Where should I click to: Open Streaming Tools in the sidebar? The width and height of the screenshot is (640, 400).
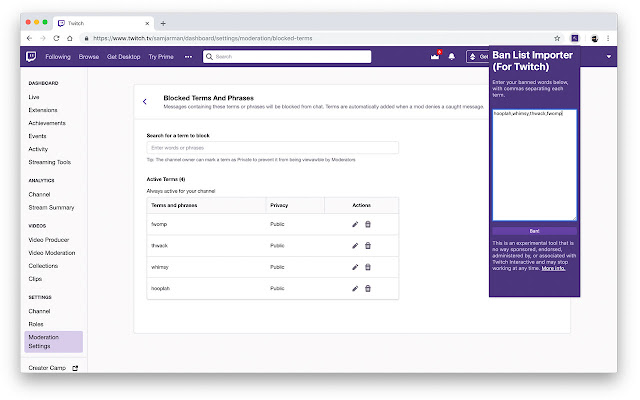pos(50,162)
